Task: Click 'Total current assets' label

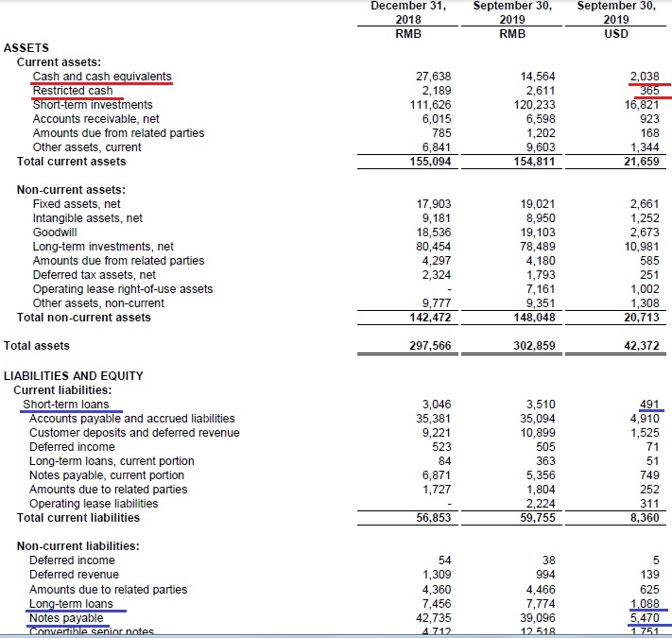Action: tap(72, 162)
